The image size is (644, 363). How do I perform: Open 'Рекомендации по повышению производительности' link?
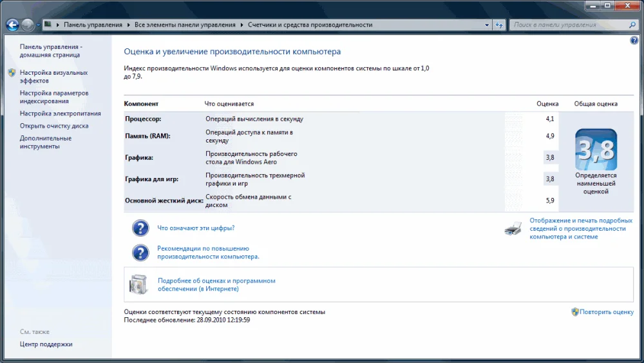pyautogui.click(x=208, y=252)
